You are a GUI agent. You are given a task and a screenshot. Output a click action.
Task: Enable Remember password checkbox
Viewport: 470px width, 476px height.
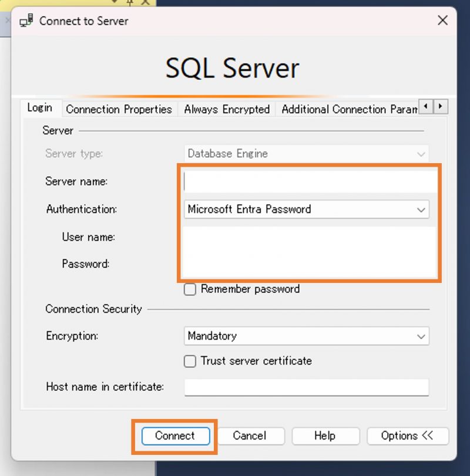[x=190, y=289]
